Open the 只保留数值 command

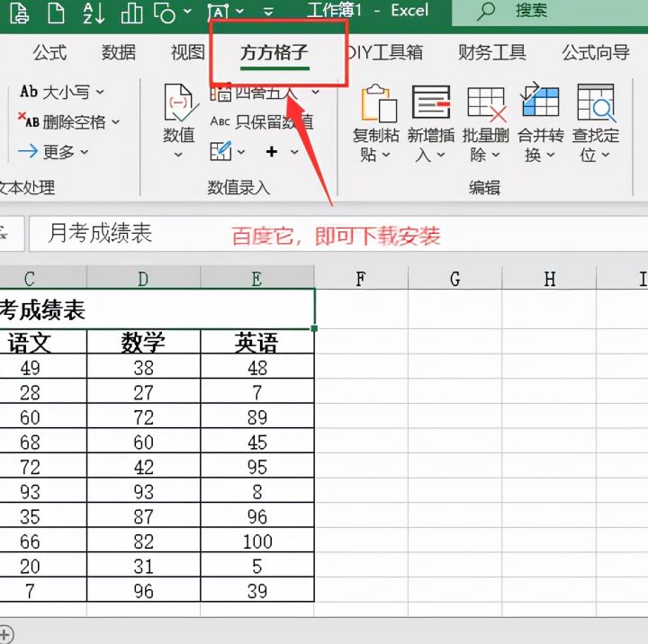click(262, 121)
